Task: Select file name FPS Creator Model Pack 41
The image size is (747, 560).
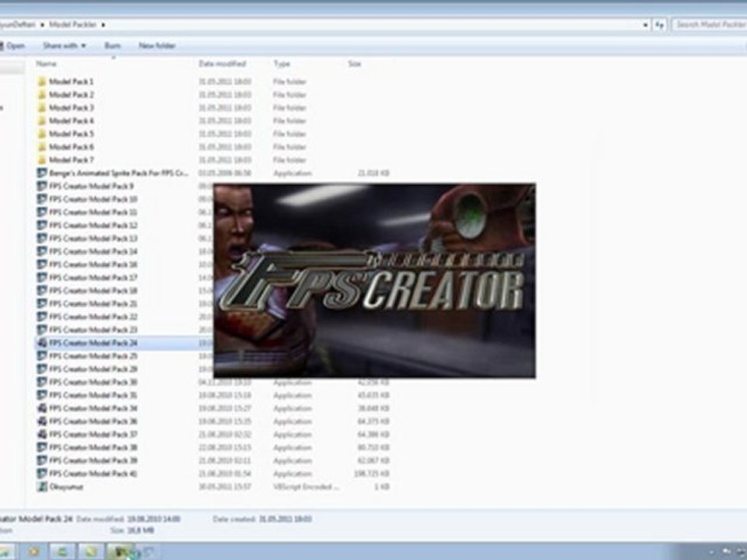Action: tap(93, 474)
